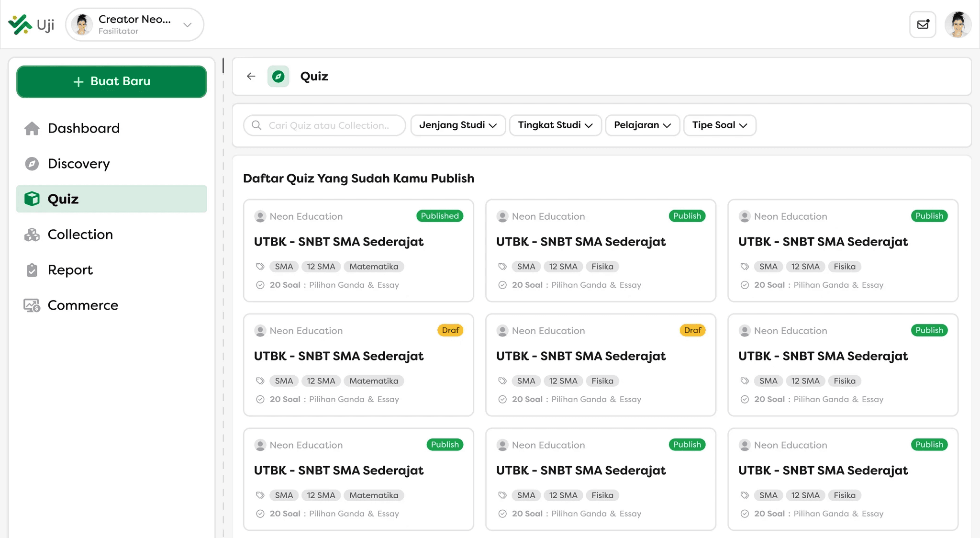The image size is (980, 538).
Task: Click the Buat Baru button
Action: click(x=111, y=82)
